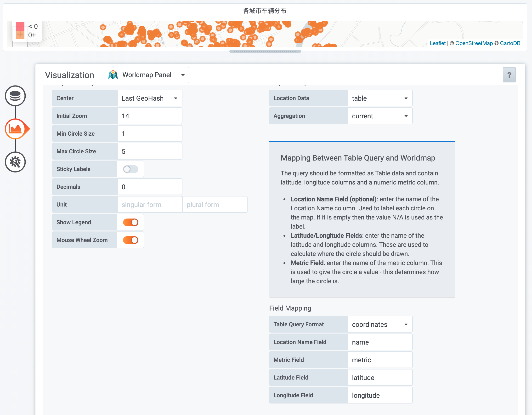Open the Worldmap Panel visualization picker
The height and width of the screenshot is (415, 532).
pyautogui.click(x=146, y=75)
